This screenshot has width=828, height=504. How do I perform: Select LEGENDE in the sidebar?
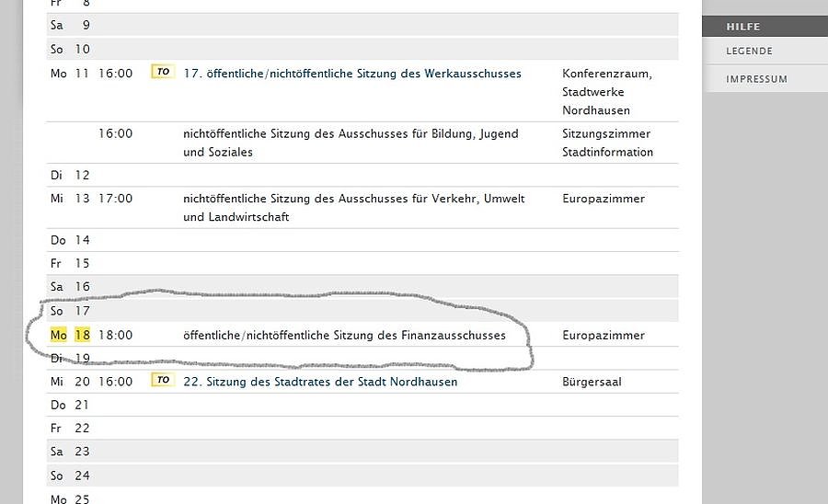(x=749, y=52)
